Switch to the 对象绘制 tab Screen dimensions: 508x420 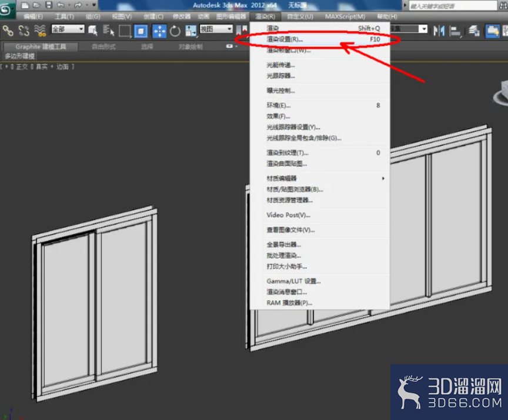click(x=190, y=46)
